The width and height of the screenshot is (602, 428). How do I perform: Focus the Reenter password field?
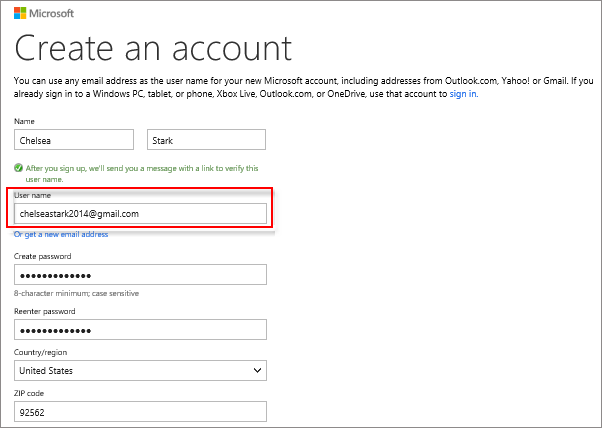pos(141,329)
